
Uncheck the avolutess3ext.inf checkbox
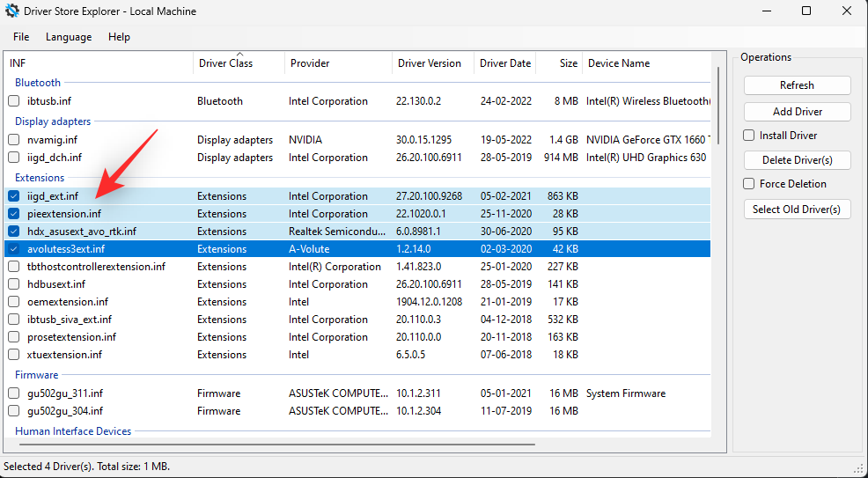pyautogui.click(x=14, y=249)
